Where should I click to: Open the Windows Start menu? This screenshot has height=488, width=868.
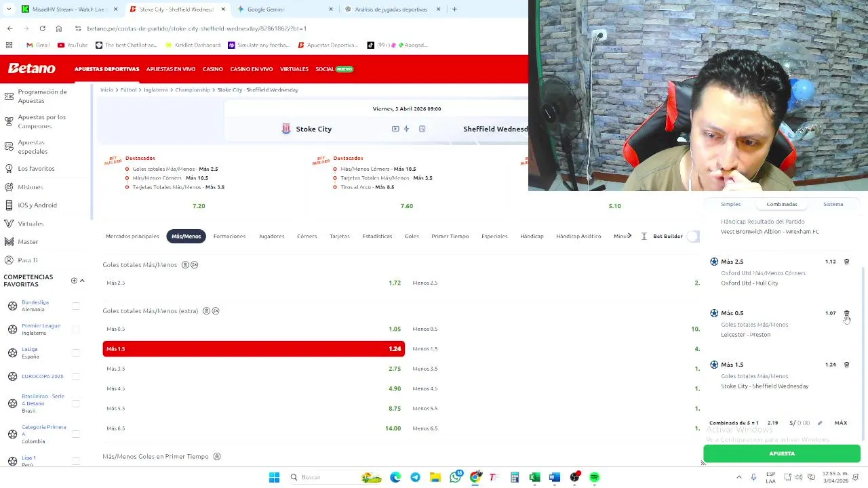coord(274,477)
